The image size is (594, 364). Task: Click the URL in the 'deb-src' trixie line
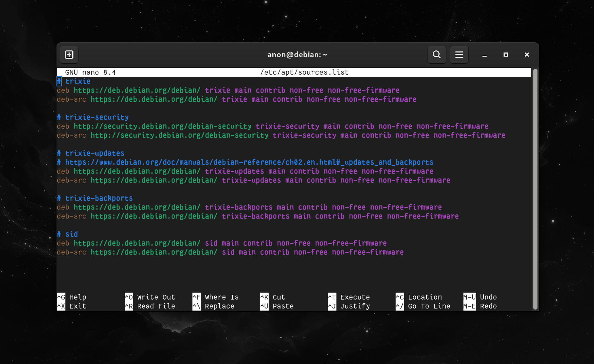pos(154,99)
